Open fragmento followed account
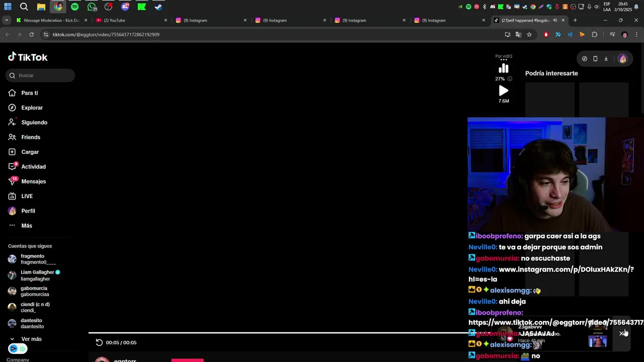The height and width of the screenshot is (362, 644). [x=32, y=259]
